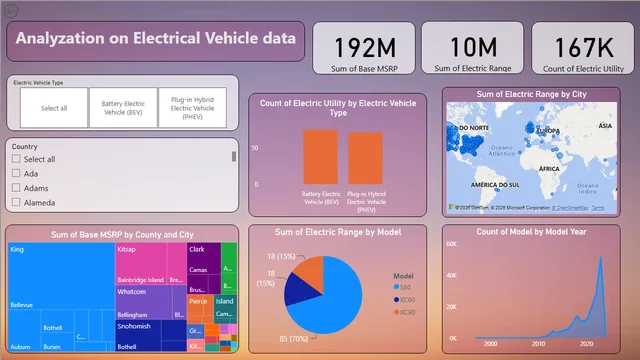Click the EUROPA data cluster on map
The image size is (640, 360).
pos(531,128)
